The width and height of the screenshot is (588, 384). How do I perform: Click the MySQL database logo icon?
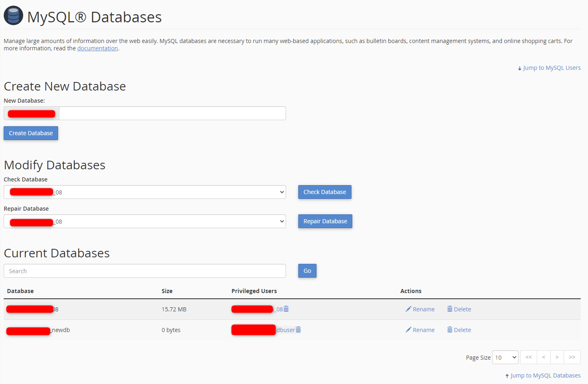(x=13, y=15)
